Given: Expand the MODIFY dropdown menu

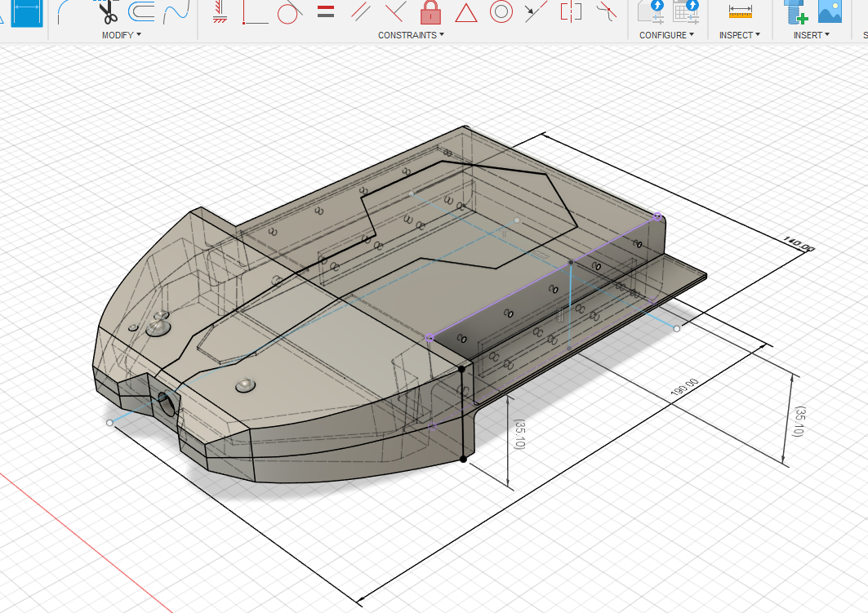Looking at the screenshot, I should 121,35.
